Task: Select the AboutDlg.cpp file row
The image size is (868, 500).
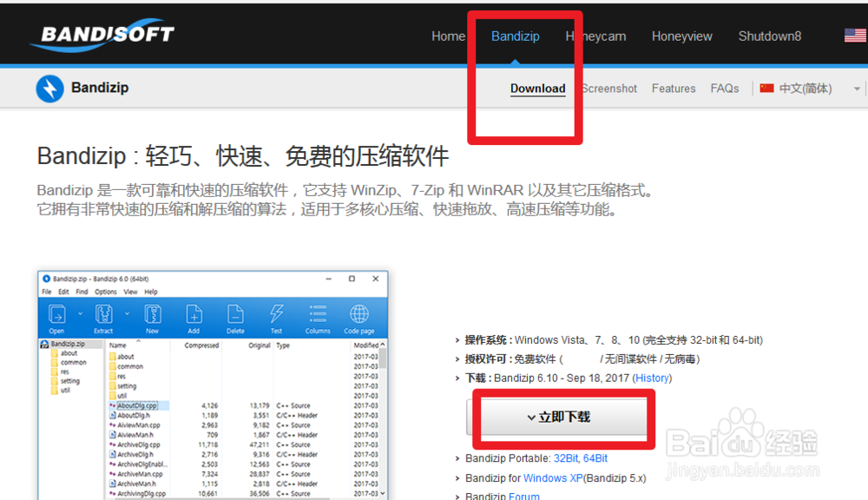Action: [137, 406]
